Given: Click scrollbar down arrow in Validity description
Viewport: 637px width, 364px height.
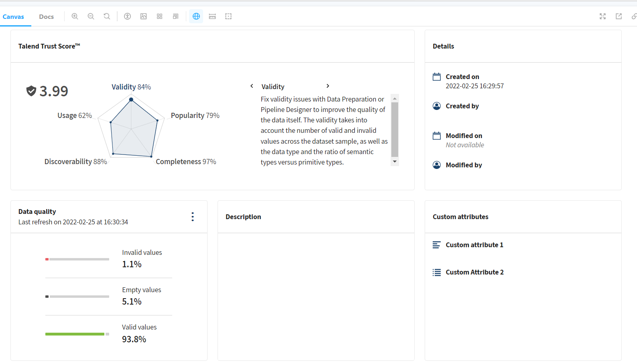Looking at the screenshot, I should [x=395, y=162].
